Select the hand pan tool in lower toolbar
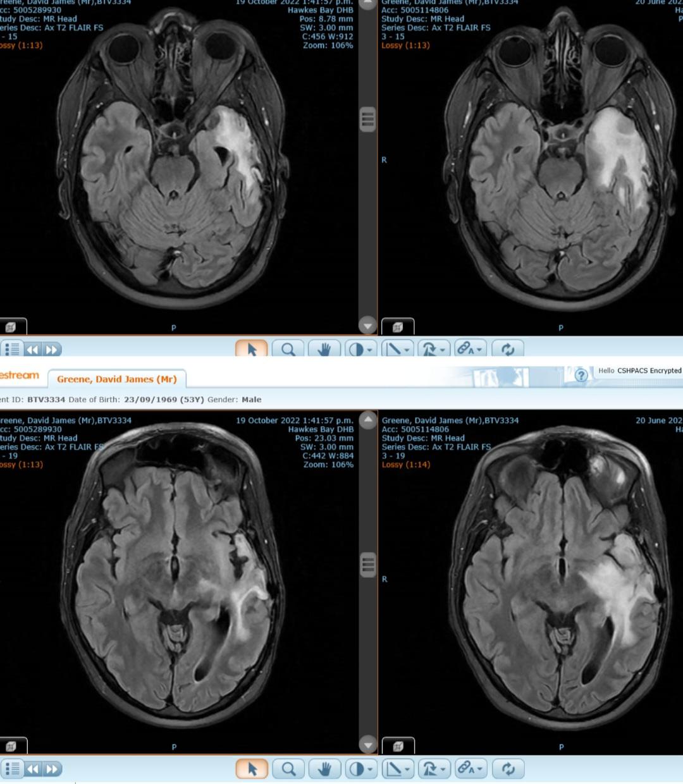Viewport: 683px width, 784px height. coord(324,769)
